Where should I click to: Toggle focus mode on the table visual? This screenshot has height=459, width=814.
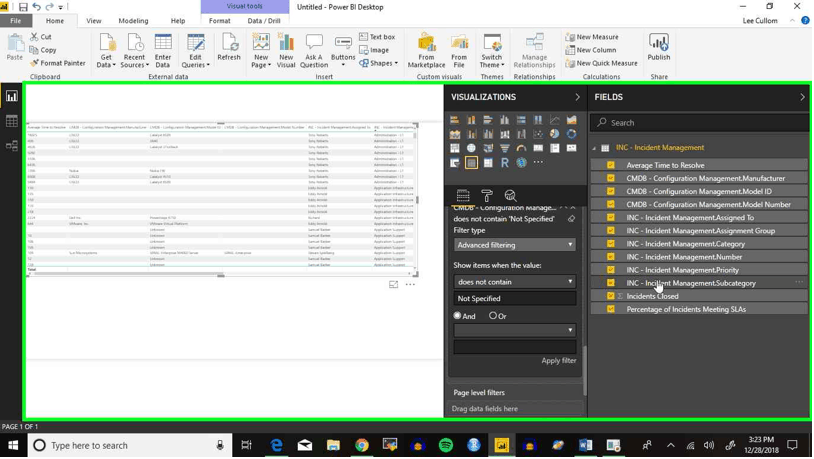[394, 285]
